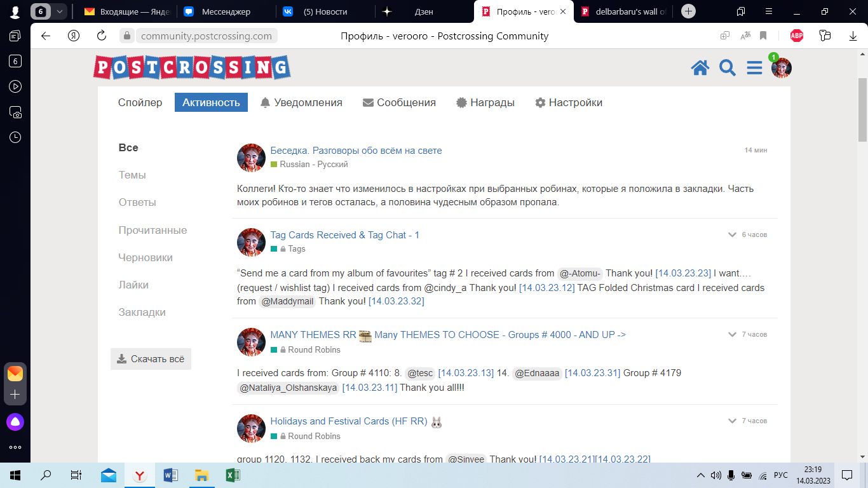Open the translate page icon
Image resolution: width=868 pixels, height=488 pixels.
point(745,36)
